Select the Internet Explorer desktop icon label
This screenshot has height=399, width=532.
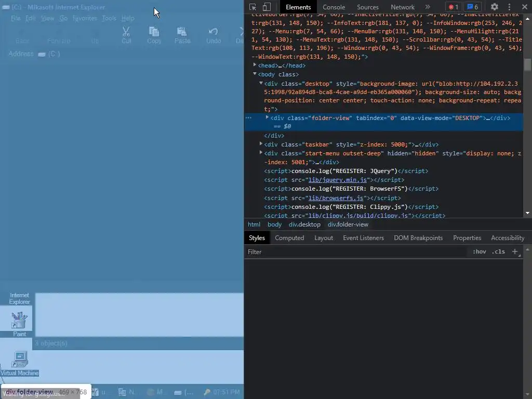(19, 299)
